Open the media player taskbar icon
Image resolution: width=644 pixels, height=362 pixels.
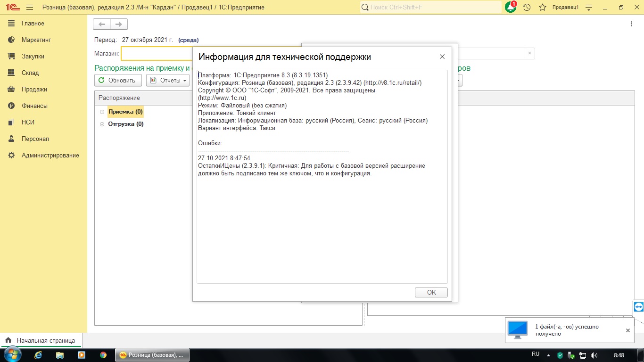pos(82,355)
